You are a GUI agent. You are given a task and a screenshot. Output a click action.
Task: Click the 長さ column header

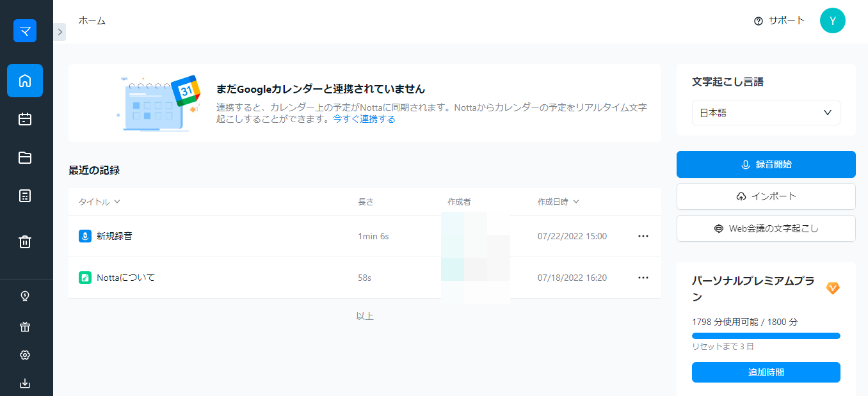pyautogui.click(x=366, y=202)
